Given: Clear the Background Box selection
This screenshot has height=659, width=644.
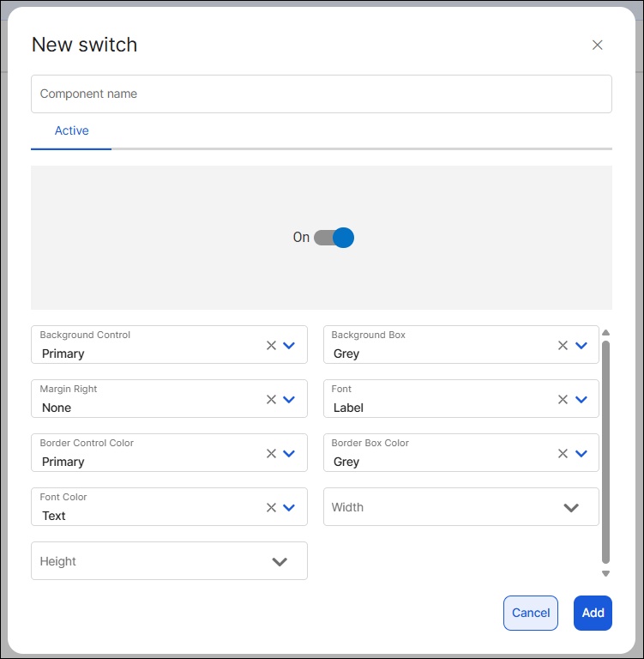Looking at the screenshot, I should coord(563,345).
